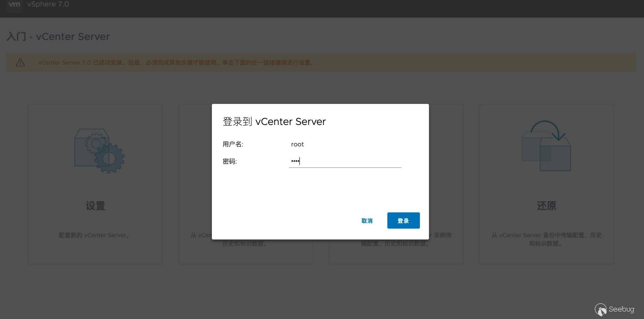This screenshot has height=319, width=644.
Task: Cancel the login dialog with 取消
Action: [367, 221]
